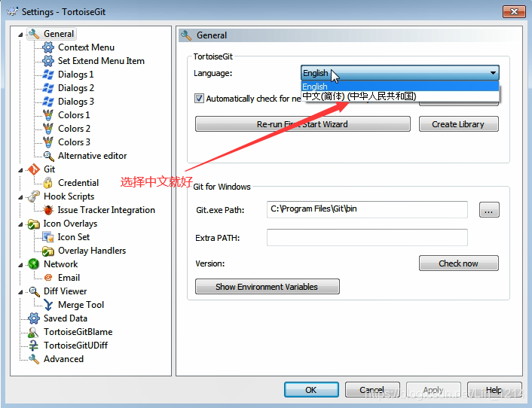Select Credential settings in the tree
This screenshot has height=408, width=532.
pos(78,183)
